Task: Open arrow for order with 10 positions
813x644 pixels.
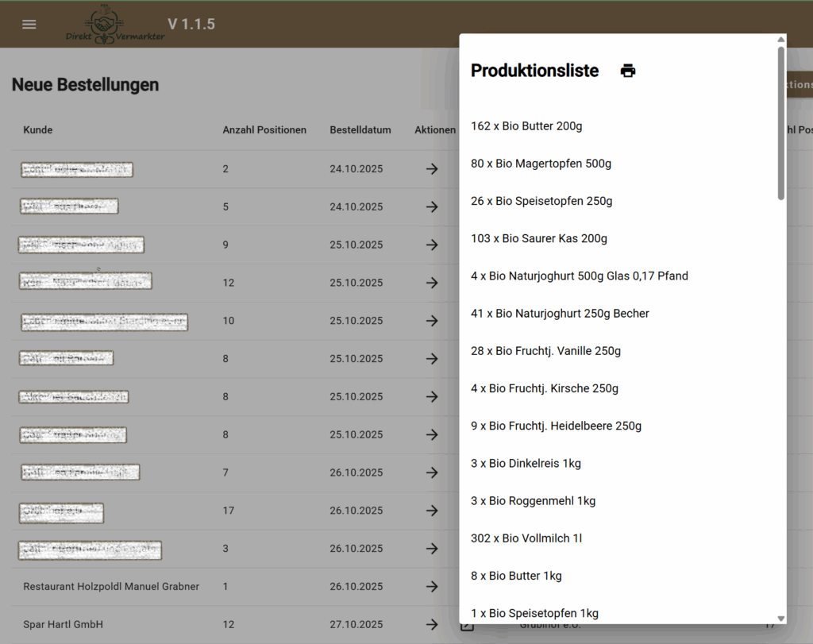Action: coord(432,321)
